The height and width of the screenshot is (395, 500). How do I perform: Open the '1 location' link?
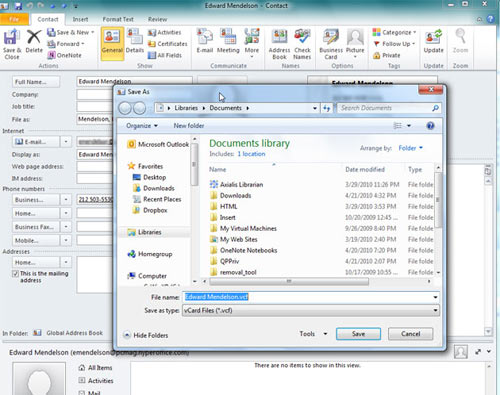(x=251, y=154)
